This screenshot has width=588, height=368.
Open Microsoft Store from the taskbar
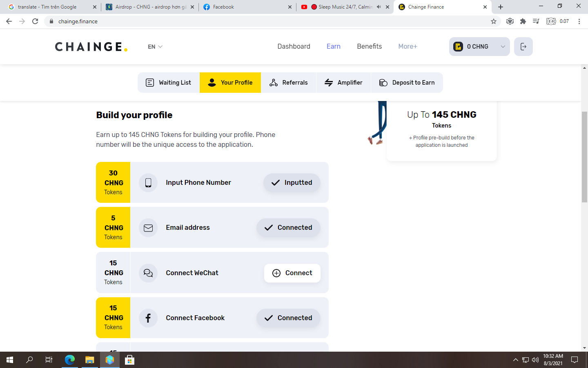(130, 360)
